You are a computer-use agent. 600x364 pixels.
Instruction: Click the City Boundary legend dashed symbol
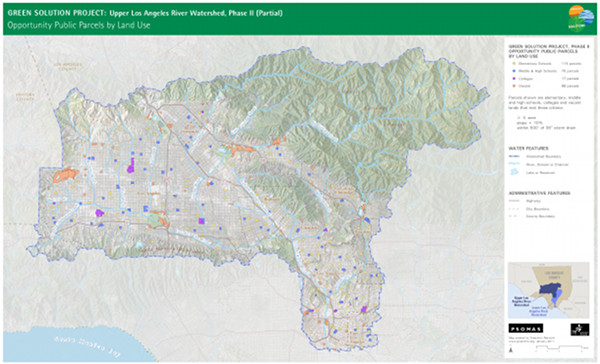click(x=514, y=209)
